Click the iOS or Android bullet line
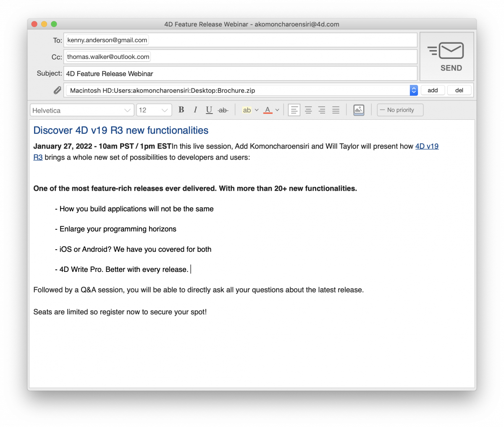 click(133, 249)
